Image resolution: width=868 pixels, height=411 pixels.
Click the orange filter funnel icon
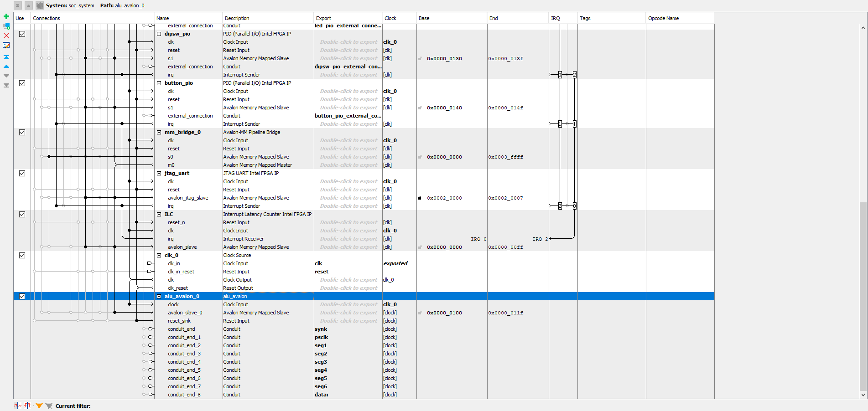39,406
